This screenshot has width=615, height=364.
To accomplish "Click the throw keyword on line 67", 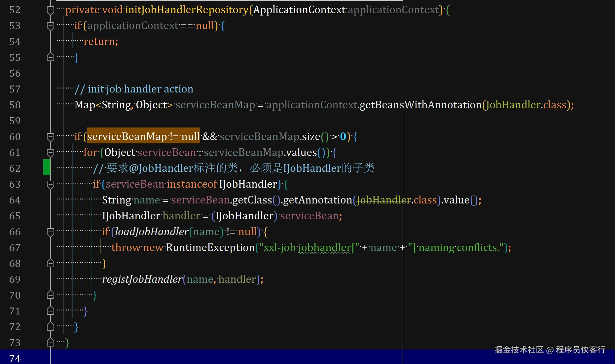I will point(126,248).
